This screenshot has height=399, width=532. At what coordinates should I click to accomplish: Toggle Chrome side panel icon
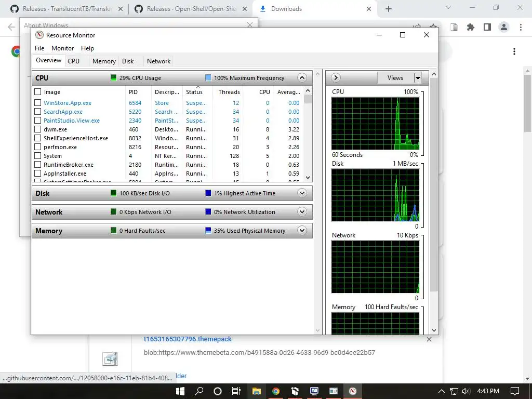[487, 27]
